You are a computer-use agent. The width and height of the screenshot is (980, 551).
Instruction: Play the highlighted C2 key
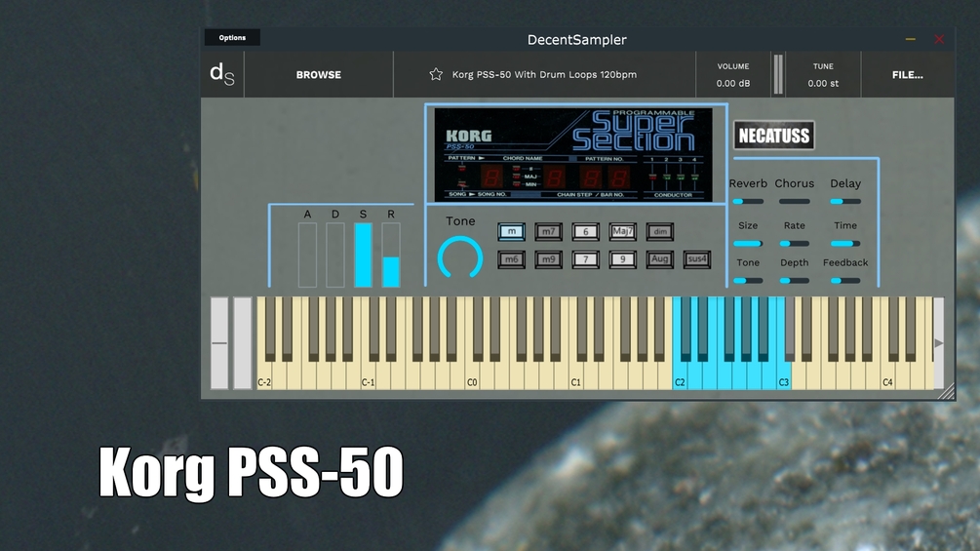pyautogui.click(x=680, y=374)
